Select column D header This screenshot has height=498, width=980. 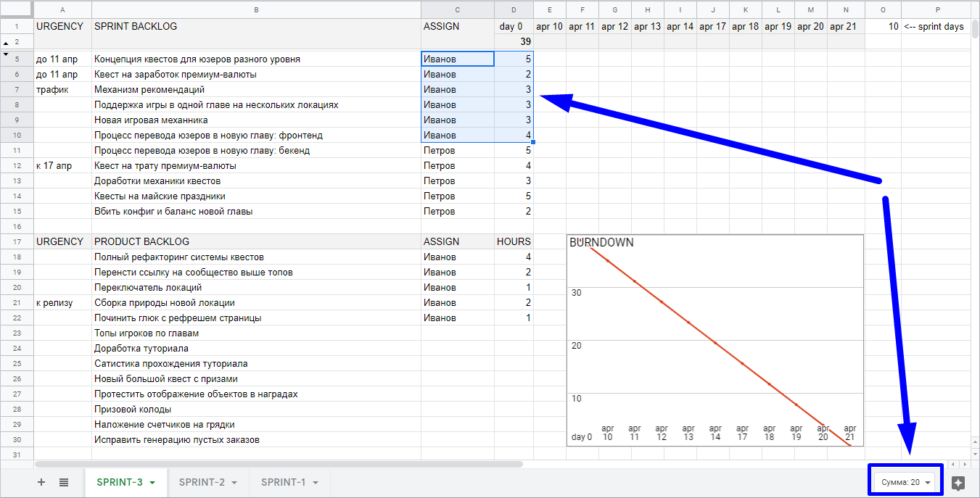click(x=514, y=9)
